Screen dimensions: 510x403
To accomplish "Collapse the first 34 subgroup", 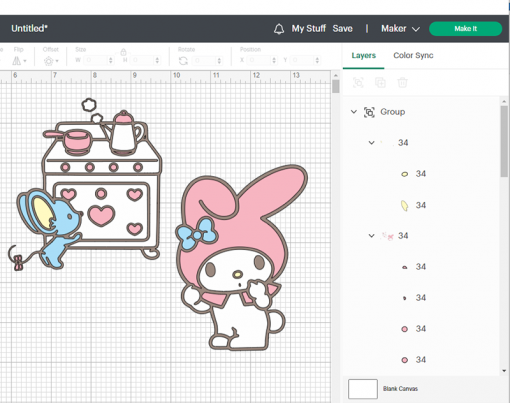I will [x=371, y=143].
